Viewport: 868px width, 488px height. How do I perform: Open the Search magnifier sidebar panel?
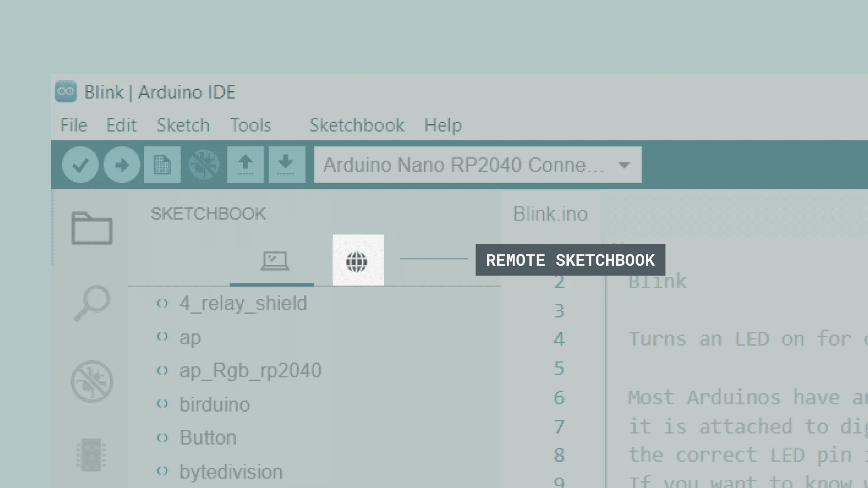coord(92,303)
